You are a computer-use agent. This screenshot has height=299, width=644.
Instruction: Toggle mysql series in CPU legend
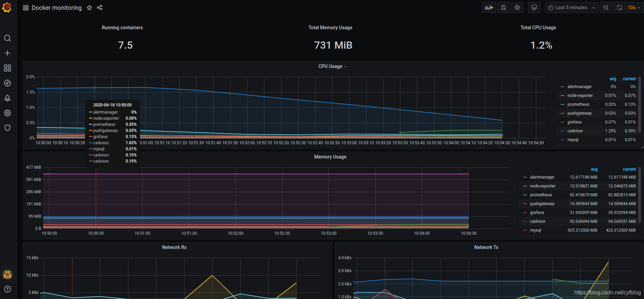[573, 140]
